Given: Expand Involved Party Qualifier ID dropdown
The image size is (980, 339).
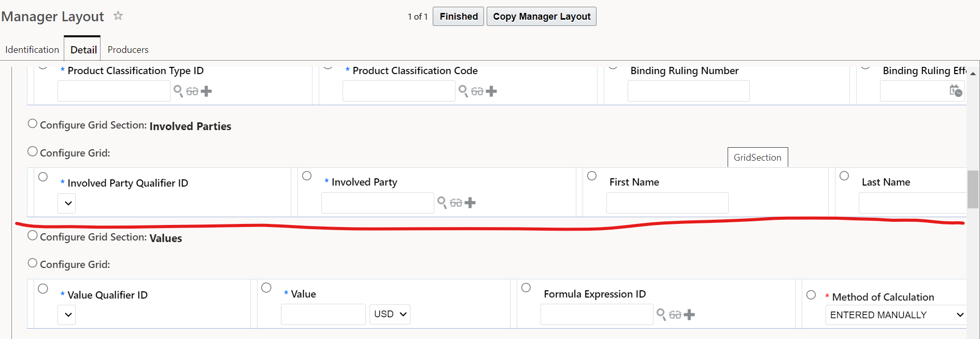Looking at the screenshot, I should tap(67, 203).
